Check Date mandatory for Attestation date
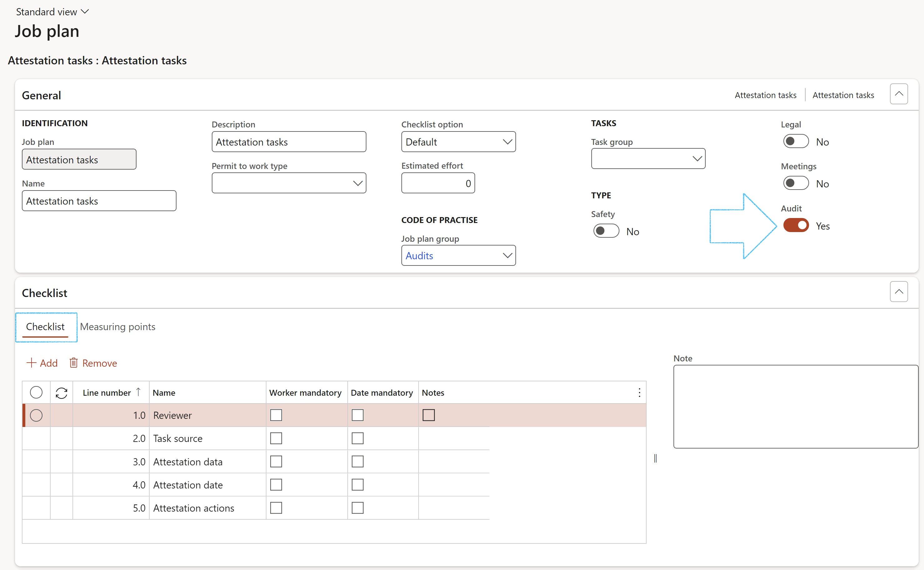The width and height of the screenshot is (924, 570). click(x=357, y=485)
